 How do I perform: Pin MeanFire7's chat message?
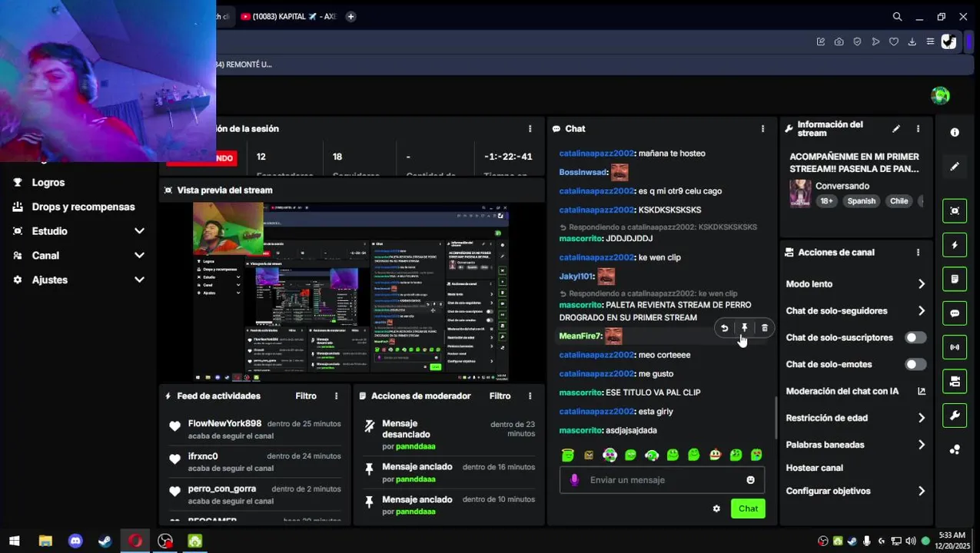744,328
